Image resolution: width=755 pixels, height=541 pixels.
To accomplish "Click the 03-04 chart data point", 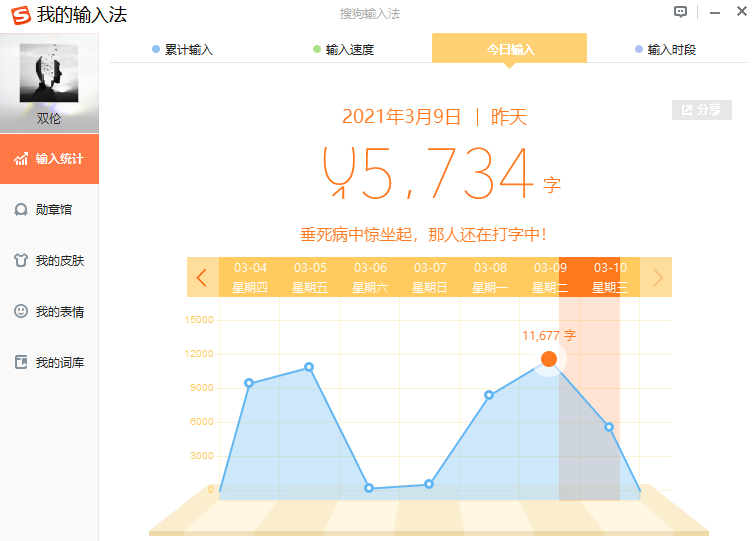I will click(249, 383).
